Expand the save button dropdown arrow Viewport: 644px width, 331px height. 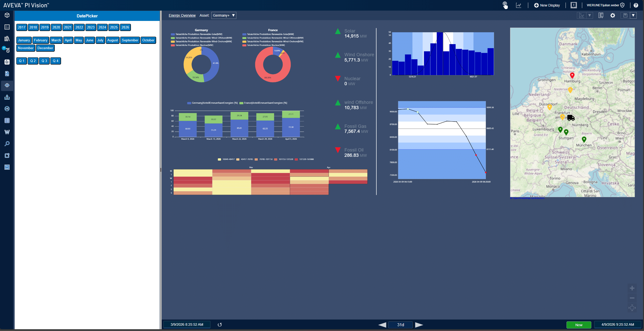[633, 15]
